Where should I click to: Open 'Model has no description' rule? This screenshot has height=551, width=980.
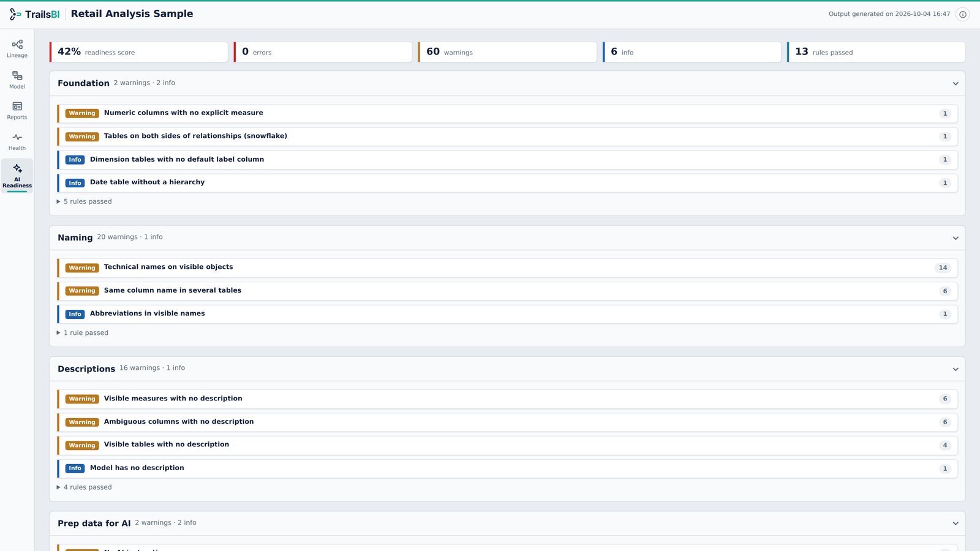[507, 468]
